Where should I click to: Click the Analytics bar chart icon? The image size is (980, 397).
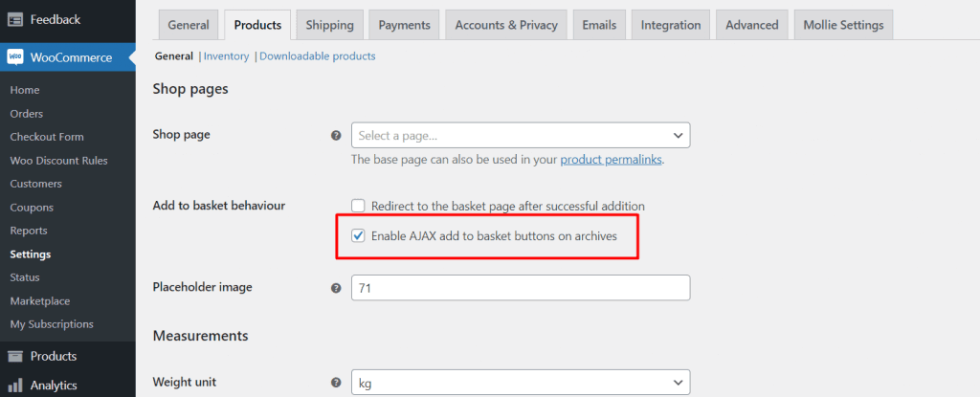(15, 386)
